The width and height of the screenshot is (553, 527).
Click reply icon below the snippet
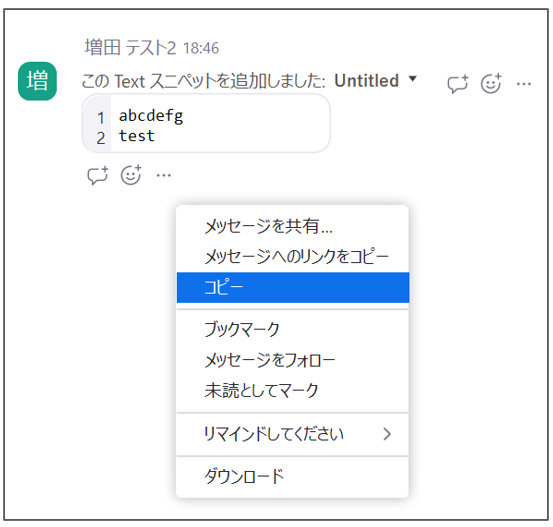97,175
